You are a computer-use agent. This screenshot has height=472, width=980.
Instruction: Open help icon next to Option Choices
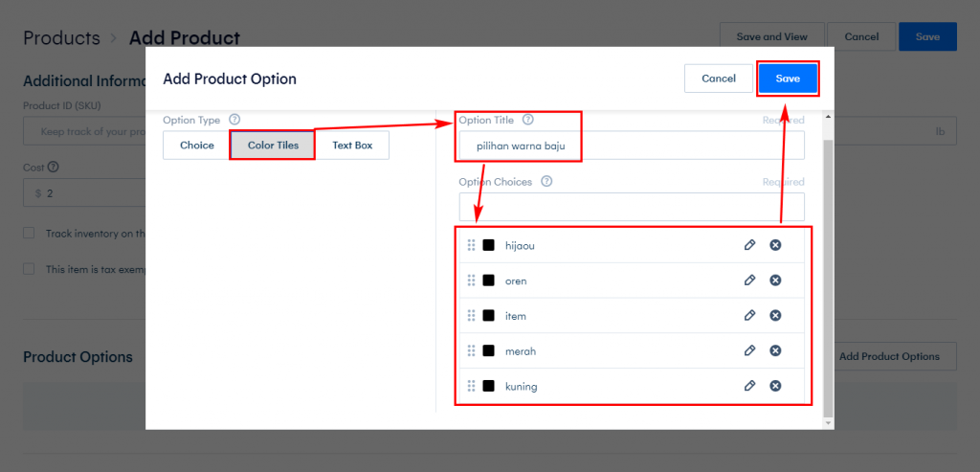tap(546, 181)
